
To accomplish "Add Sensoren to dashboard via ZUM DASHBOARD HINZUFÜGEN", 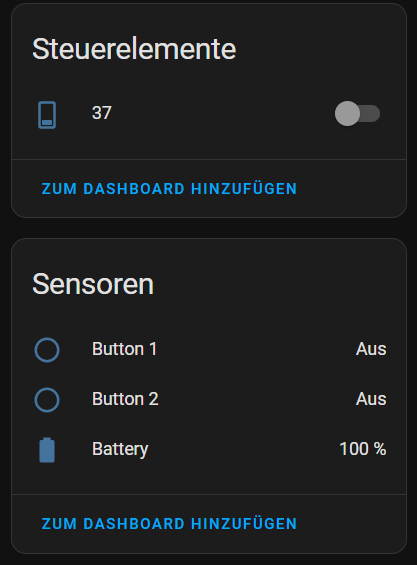I will pyautogui.click(x=169, y=524).
